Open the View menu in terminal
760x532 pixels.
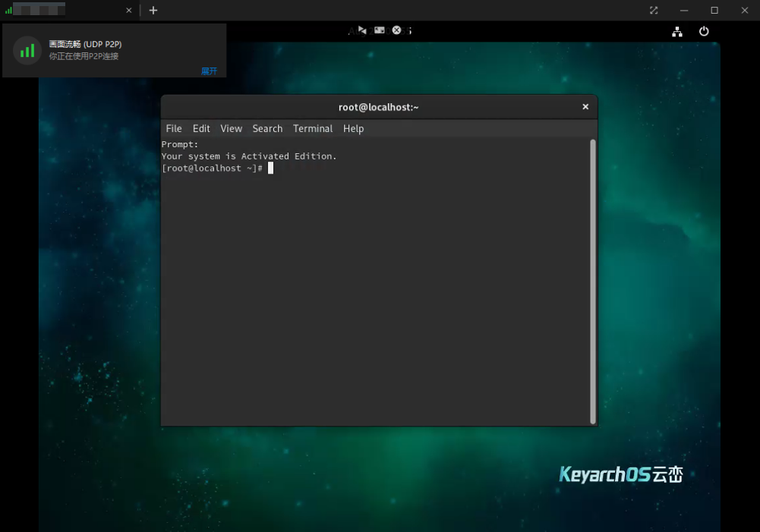click(231, 129)
